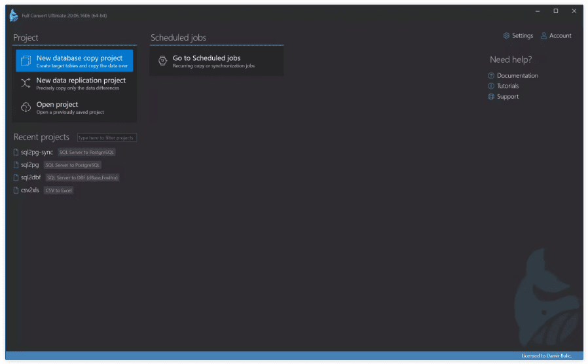Click the Scheduled jobs clock icon
The width and height of the screenshot is (588, 364).
click(x=162, y=61)
